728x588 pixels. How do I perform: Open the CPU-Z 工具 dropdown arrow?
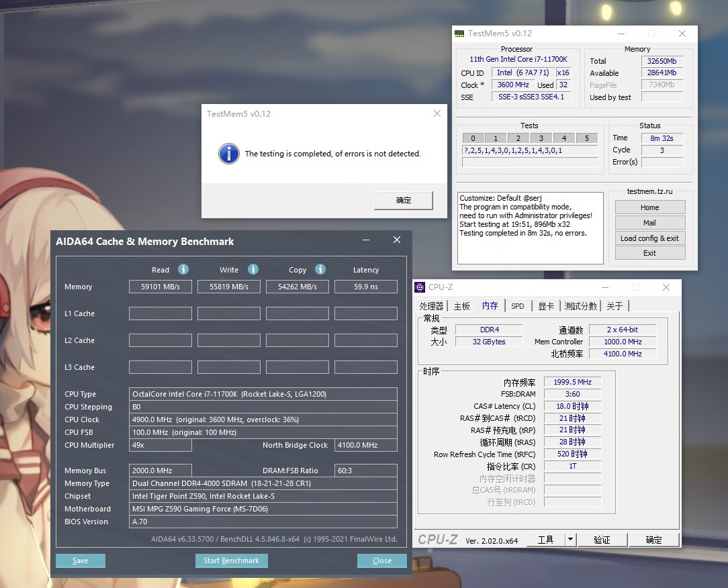(x=571, y=540)
